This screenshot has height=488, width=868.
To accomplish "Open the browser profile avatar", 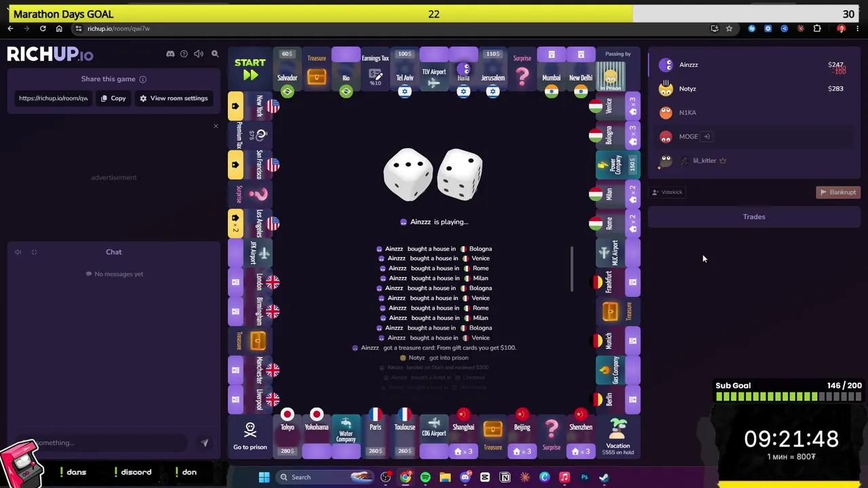I will point(842,28).
